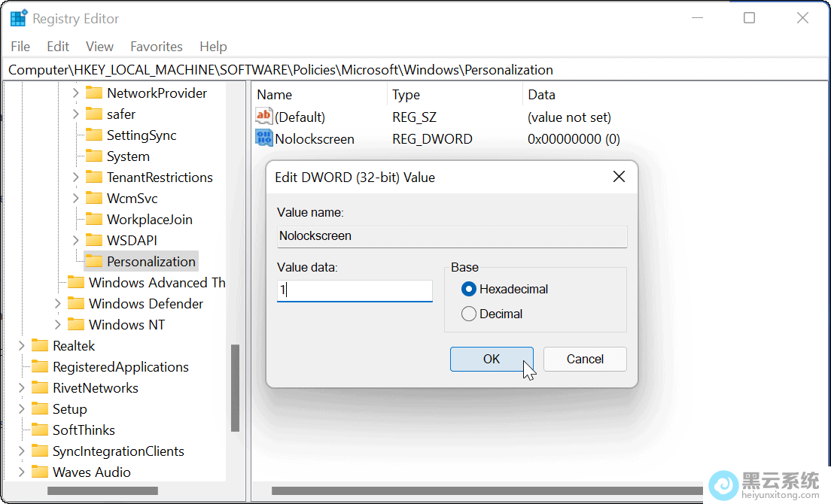This screenshot has height=504, width=831.
Task: Select the Personalization folder icon
Action: 94,262
